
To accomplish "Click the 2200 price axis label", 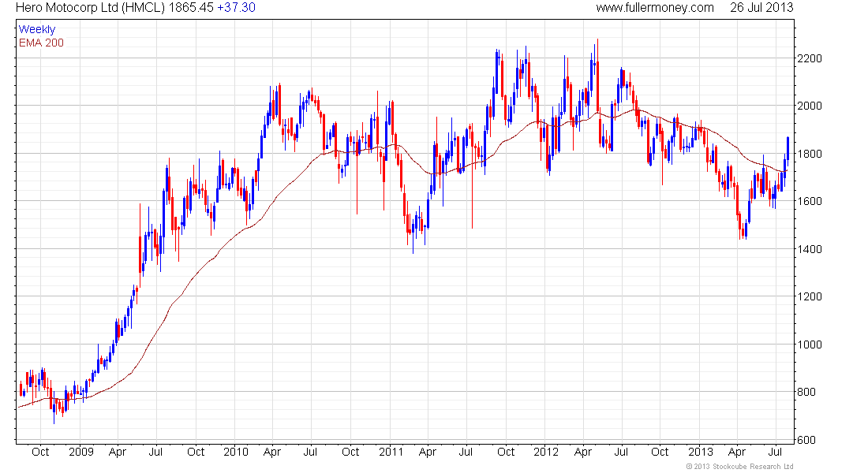I will tap(810, 58).
